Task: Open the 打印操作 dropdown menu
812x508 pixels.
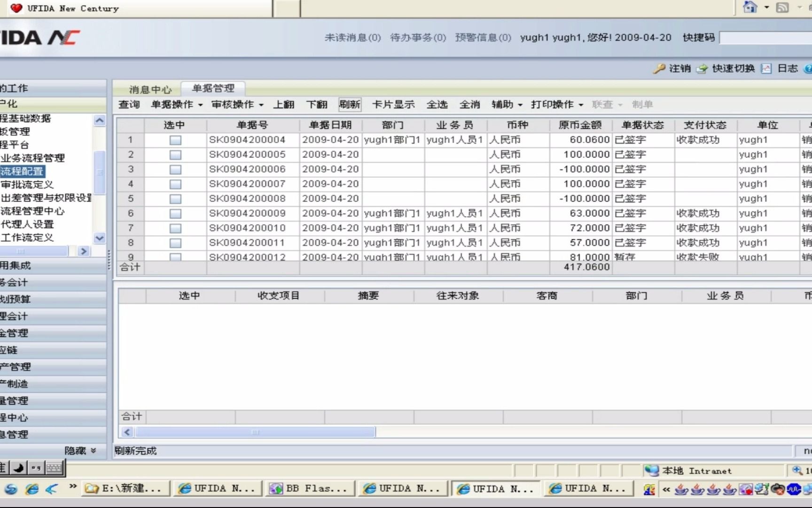Action: pos(557,104)
